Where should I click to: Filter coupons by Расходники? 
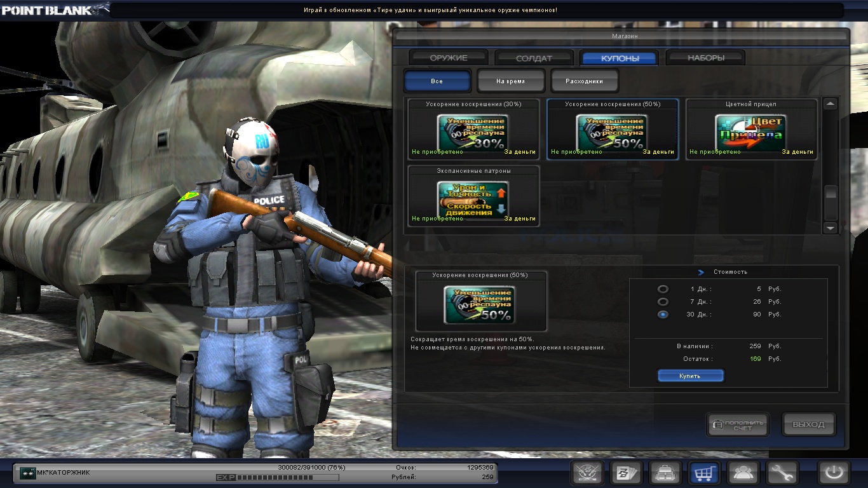585,81
